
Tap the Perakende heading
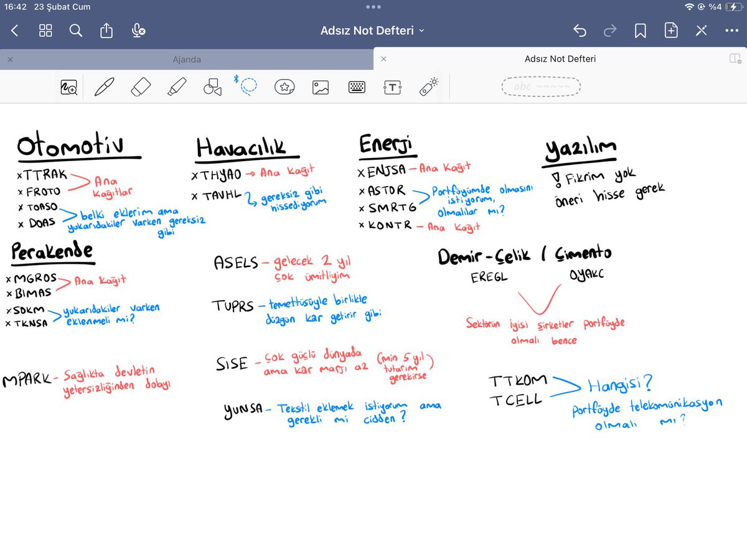click(x=52, y=251)
